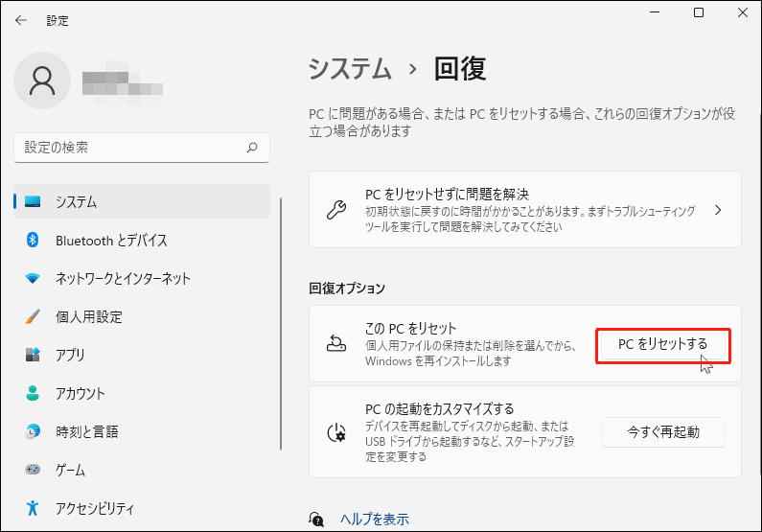Click the この PC をリセット title text
The image size is (762, 532).
pyautogui.click(x=410, y=329)
